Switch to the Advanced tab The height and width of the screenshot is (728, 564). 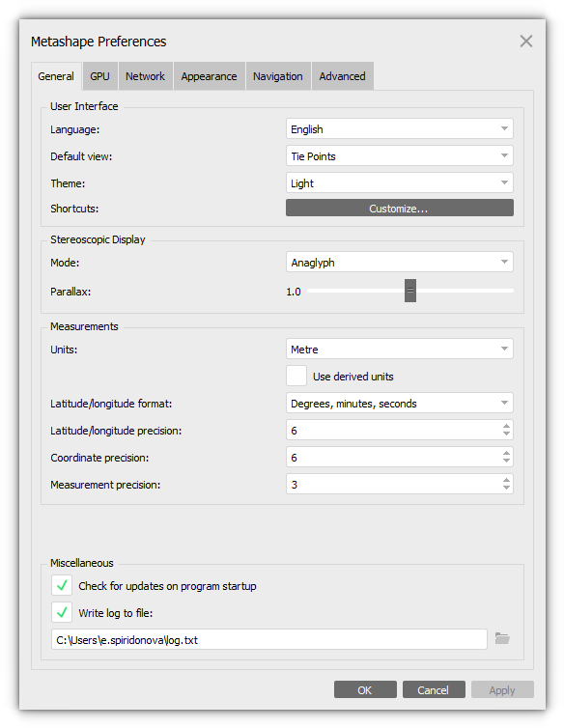point(343,76)
